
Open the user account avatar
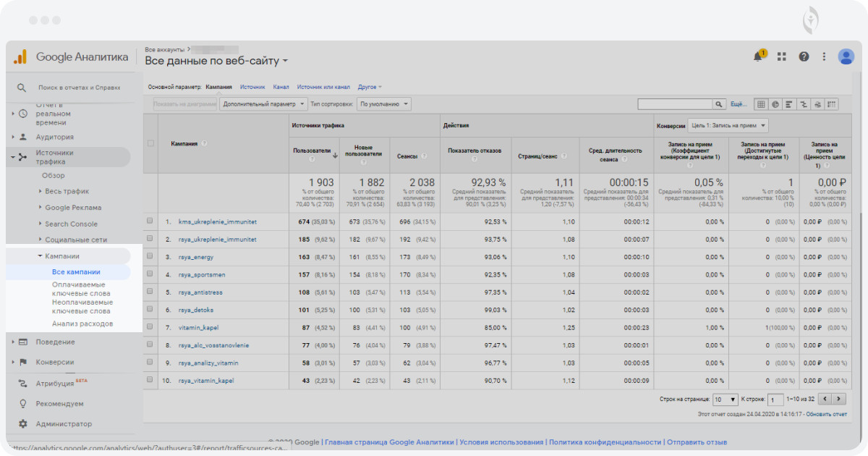point(846,56)
